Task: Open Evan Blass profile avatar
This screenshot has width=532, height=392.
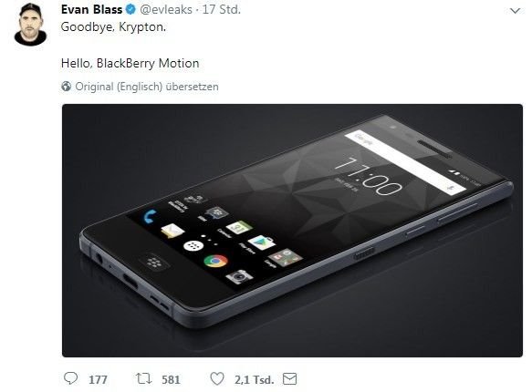Action: point(30,25)
